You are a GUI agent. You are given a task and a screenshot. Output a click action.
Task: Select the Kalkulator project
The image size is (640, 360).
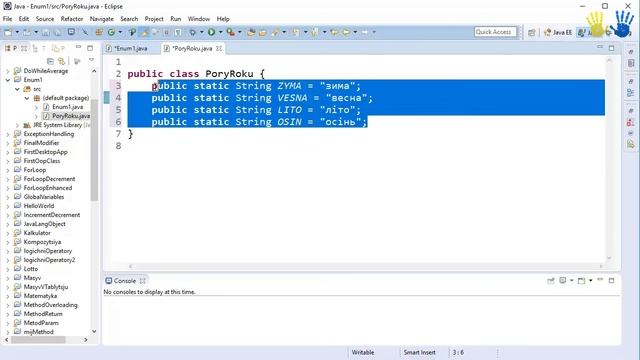pyautogui.click(x=37, y=233)
